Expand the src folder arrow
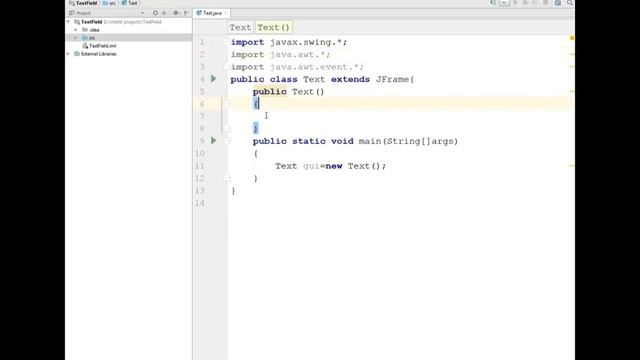 click(76, 38)
